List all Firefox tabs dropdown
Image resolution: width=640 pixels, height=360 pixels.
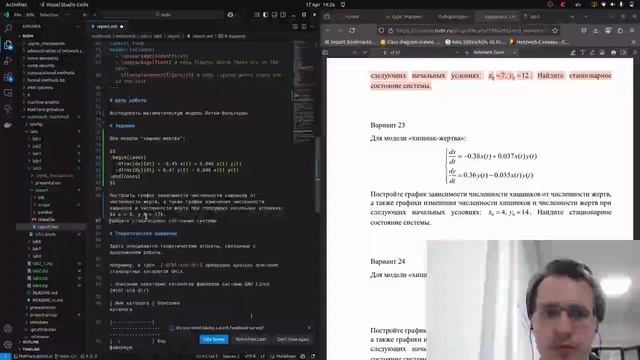(x=586, y=17)
